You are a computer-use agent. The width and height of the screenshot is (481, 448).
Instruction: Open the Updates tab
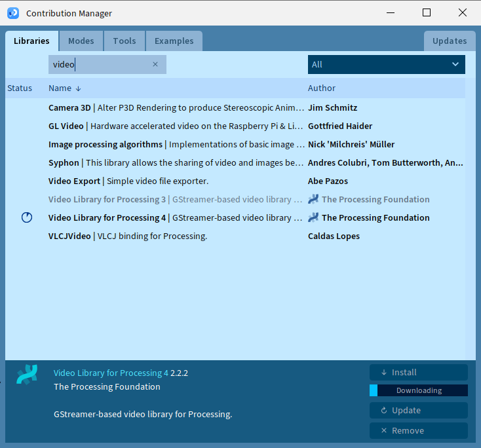point(449,41)
